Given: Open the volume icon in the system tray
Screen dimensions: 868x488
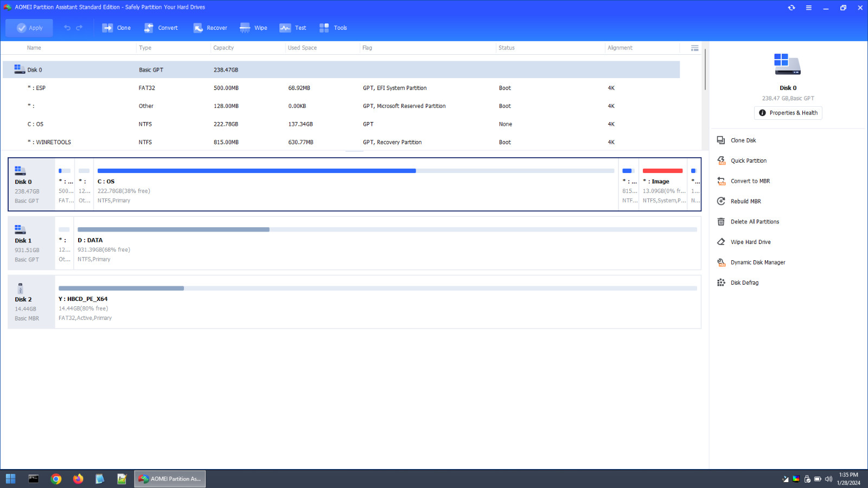Looking at the screenshot, I should [828, 479].
